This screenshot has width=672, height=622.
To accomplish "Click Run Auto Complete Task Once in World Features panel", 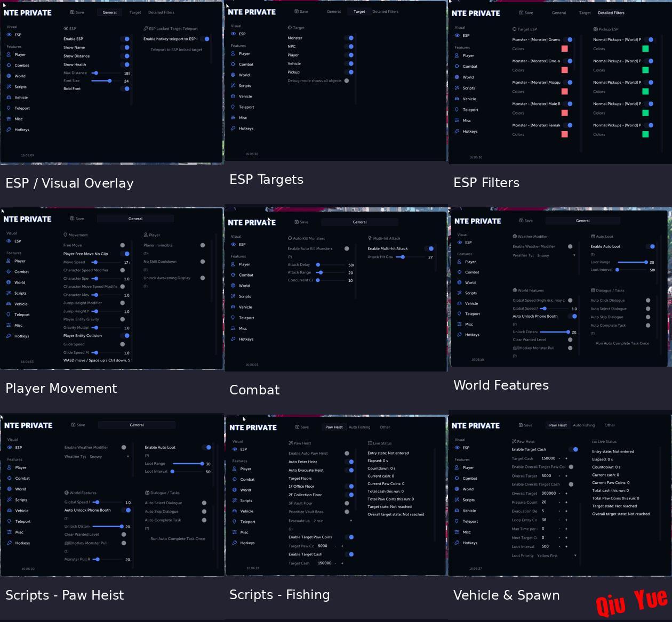I will [x=622, y=343].
